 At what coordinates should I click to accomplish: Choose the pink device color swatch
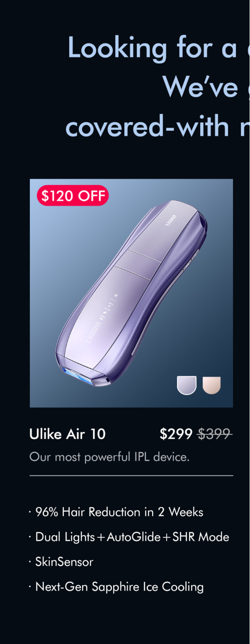coord(212,385)
